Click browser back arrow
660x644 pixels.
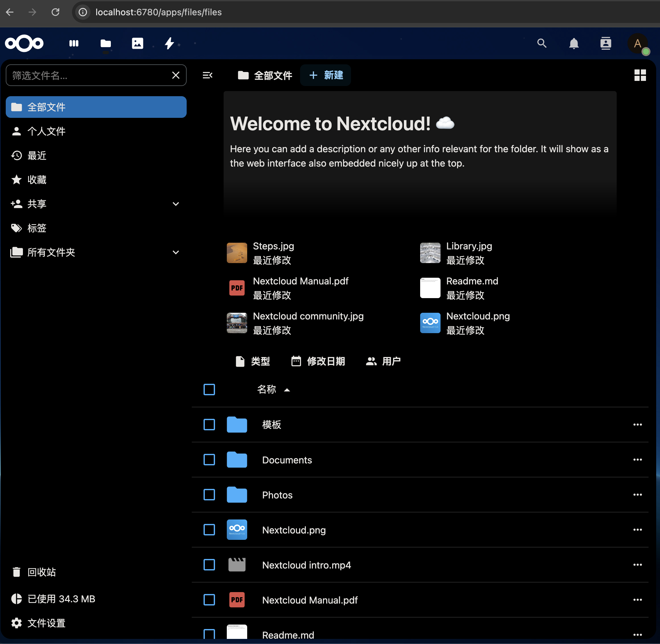pos(10,12)
